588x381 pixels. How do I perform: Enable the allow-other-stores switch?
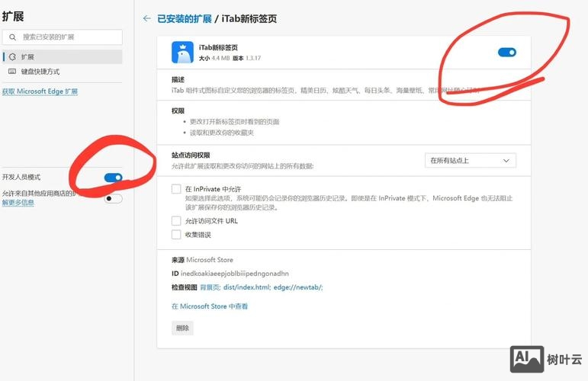[113, 199]
